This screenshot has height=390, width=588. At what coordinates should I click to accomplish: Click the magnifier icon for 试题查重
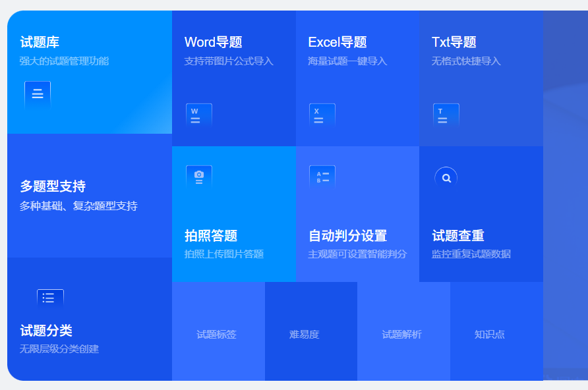tap(446, 177)
